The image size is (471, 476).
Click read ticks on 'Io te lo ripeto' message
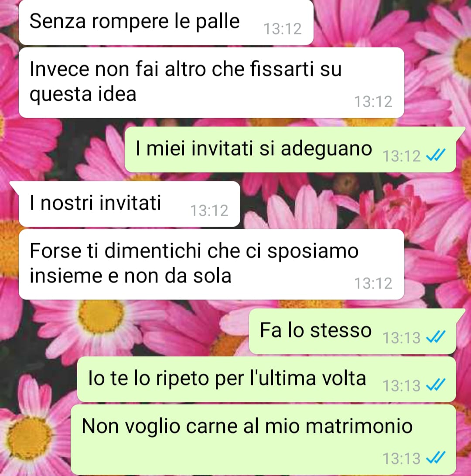[436, 385]
